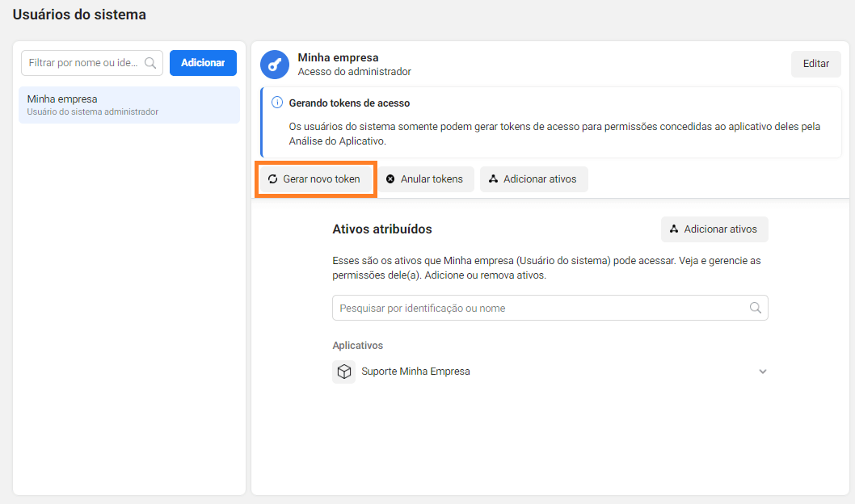This screenshot has height=504, width=855.
Task: Click the magnifier icon in the asset search box
Action: (756, 308)
